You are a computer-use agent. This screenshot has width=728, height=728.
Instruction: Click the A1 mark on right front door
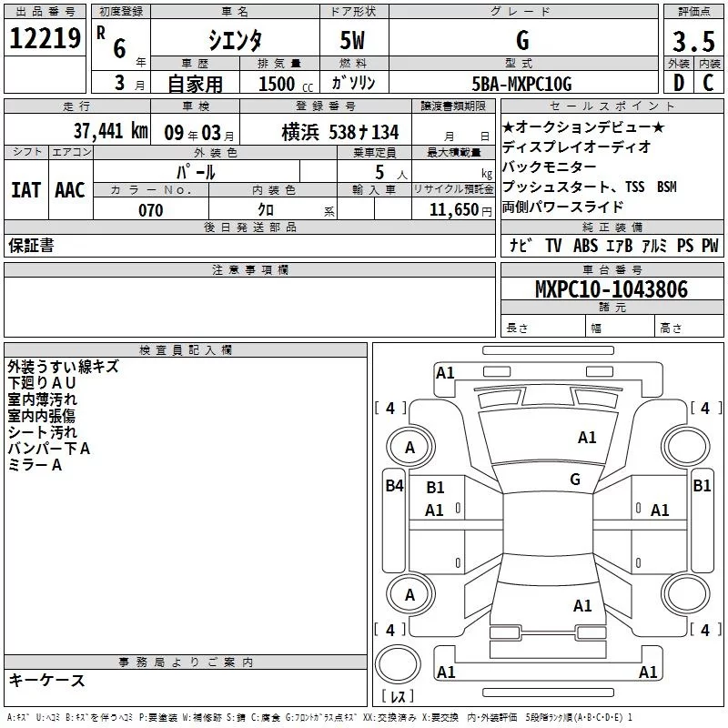[x=660, y=511]
